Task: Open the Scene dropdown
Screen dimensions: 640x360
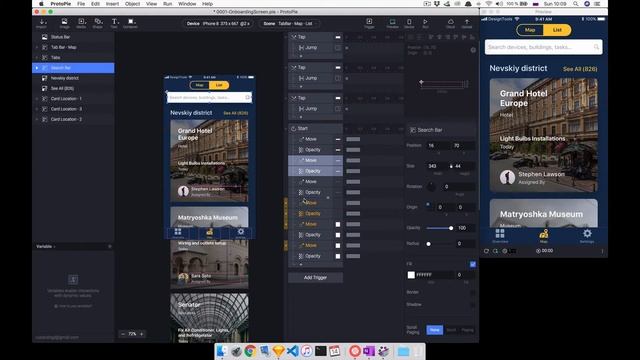Action: point(290,24)
